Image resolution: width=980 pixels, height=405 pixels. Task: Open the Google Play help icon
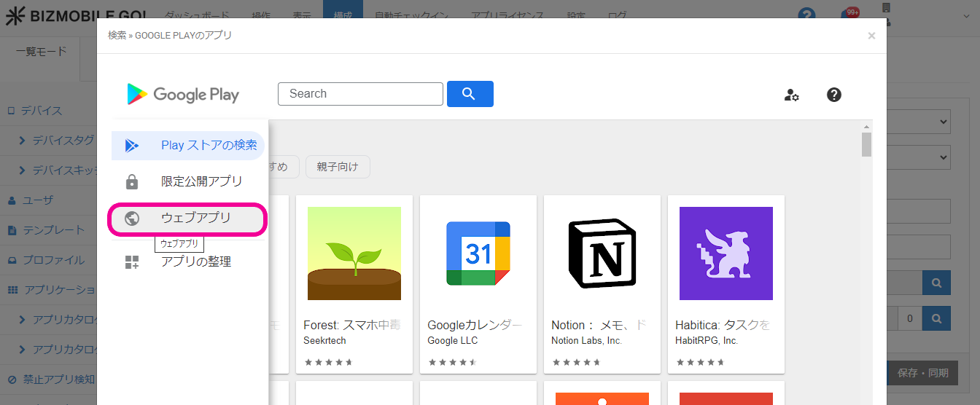pyautogui.click(x=834, y=95)
